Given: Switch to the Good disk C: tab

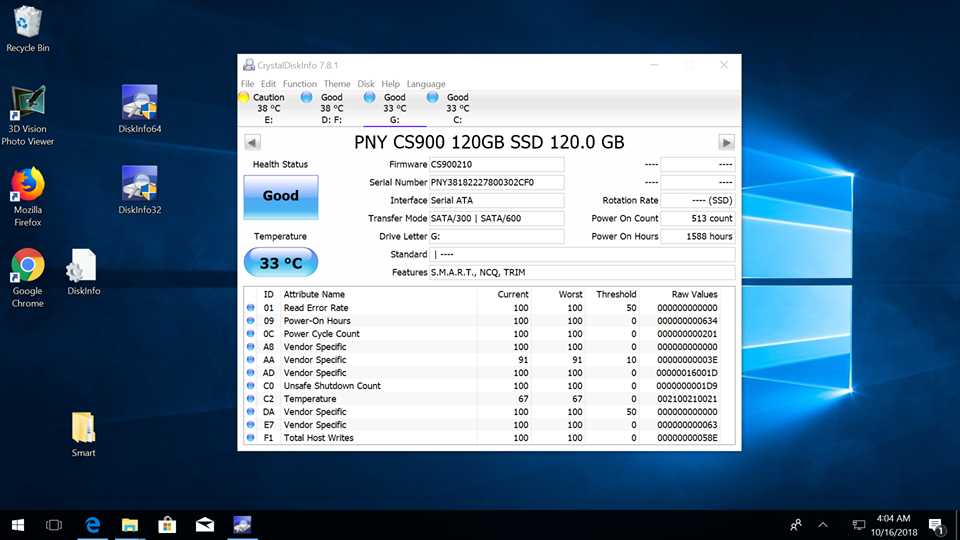Looking at the screenshot, I should [457, 108].
